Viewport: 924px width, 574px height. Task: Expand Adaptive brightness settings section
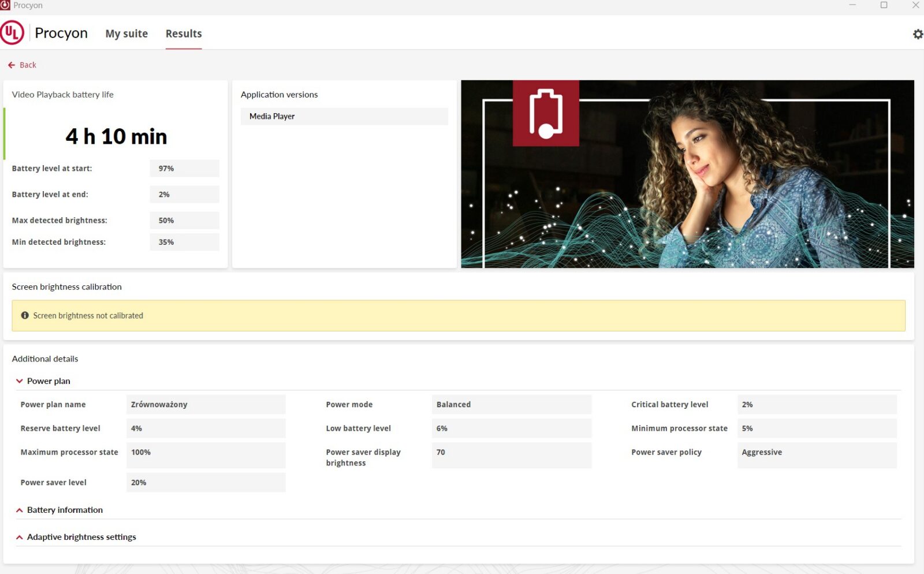20,537
